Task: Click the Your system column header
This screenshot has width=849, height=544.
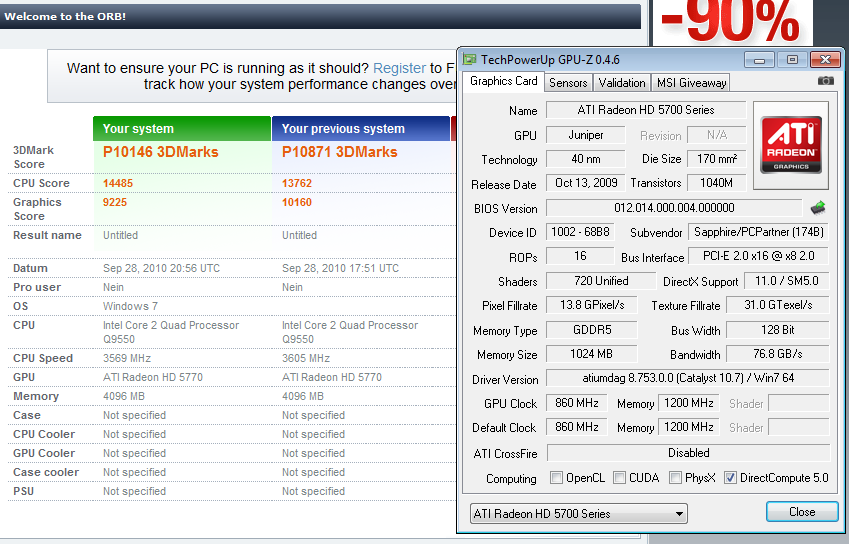Action: click(182, 128)
